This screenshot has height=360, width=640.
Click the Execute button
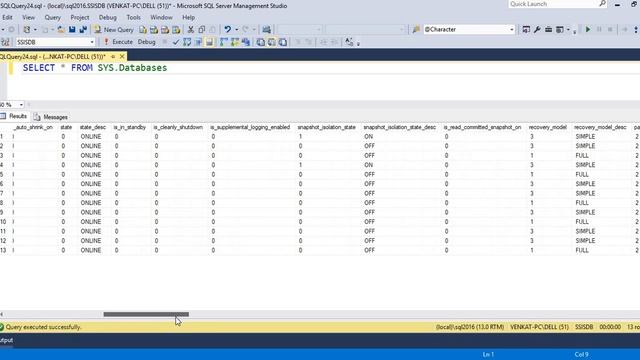[118, 42]
